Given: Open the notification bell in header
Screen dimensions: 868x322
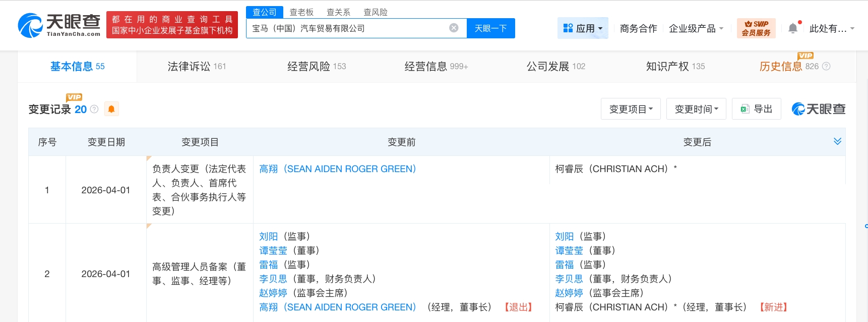Looking at the screenshot, I should click(x=793, y=28).
